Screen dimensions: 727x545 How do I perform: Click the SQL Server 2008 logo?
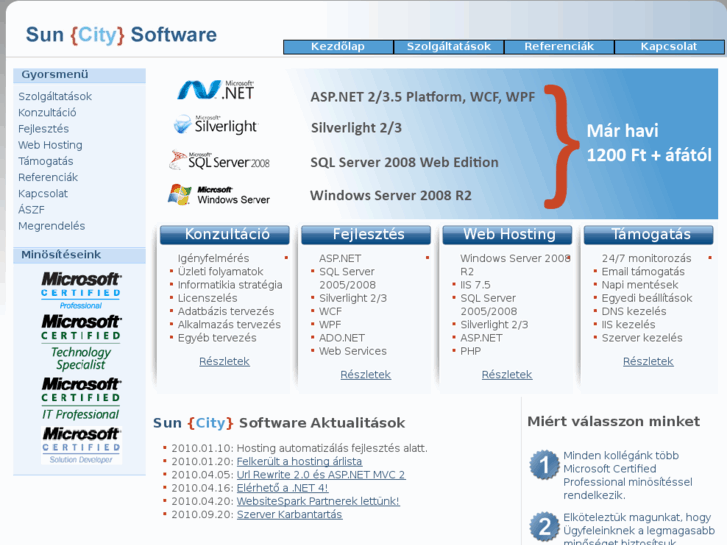pyautogui.click(x=219, y=160)
